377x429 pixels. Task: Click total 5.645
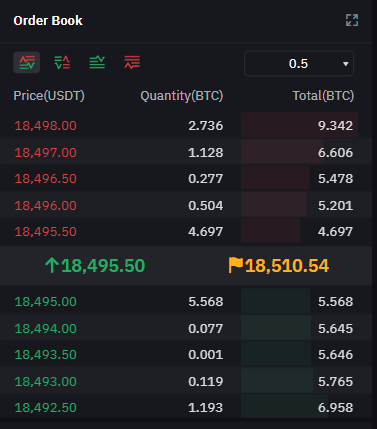point(335,328)
